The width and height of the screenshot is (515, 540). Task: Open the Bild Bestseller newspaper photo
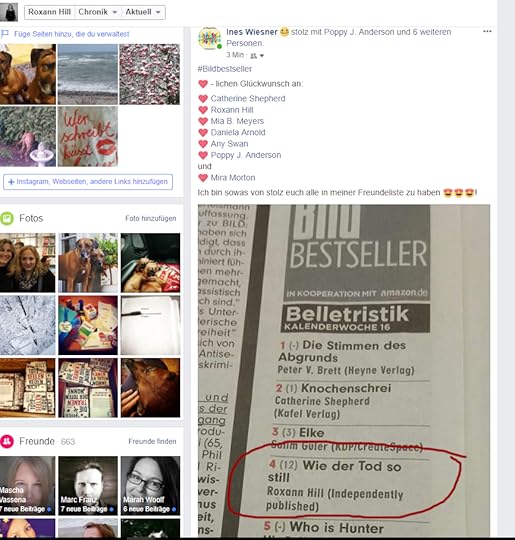tap(344, 370)
